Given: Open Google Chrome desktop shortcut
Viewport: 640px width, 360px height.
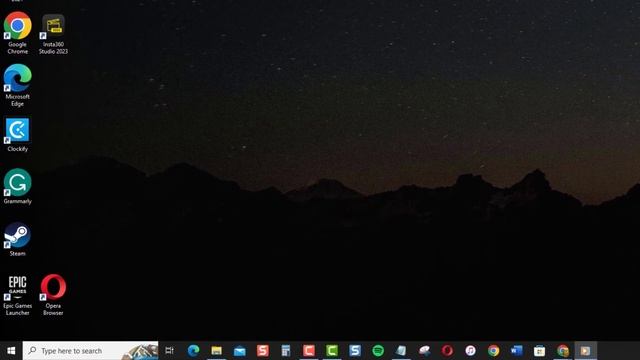Looking at the screenshot, I should click(18, 33).
